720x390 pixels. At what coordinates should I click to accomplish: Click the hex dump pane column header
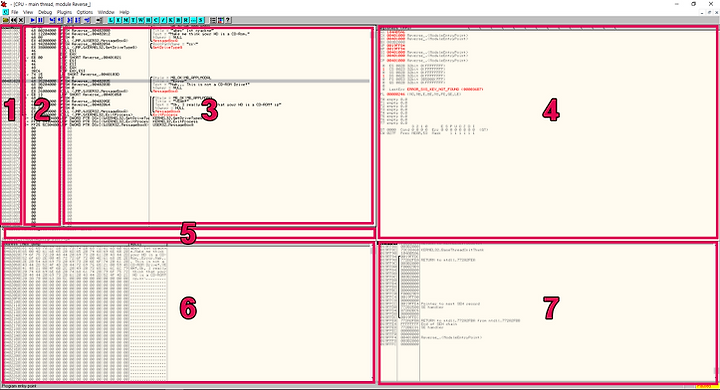(x=187, y=244)
